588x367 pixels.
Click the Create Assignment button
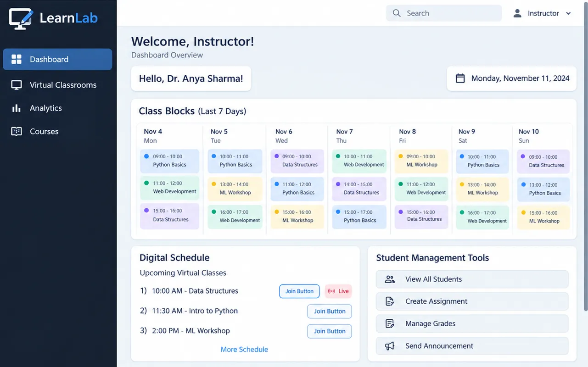(x=472, y=301)
